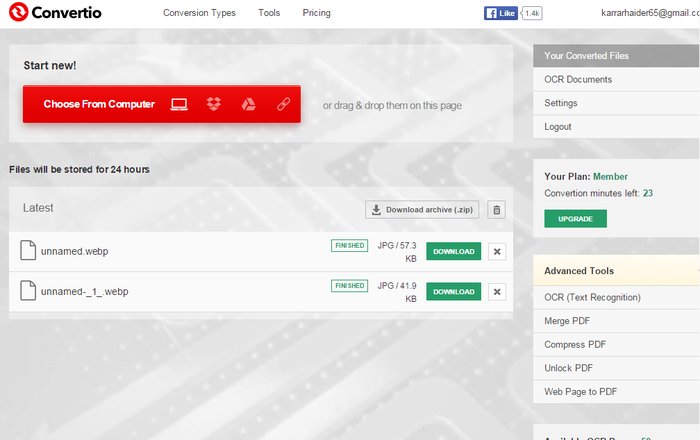This screenshot has width=700, height=440.
Task: Click the file icon beside unnamed.webp
Action: tap(28, 250)
